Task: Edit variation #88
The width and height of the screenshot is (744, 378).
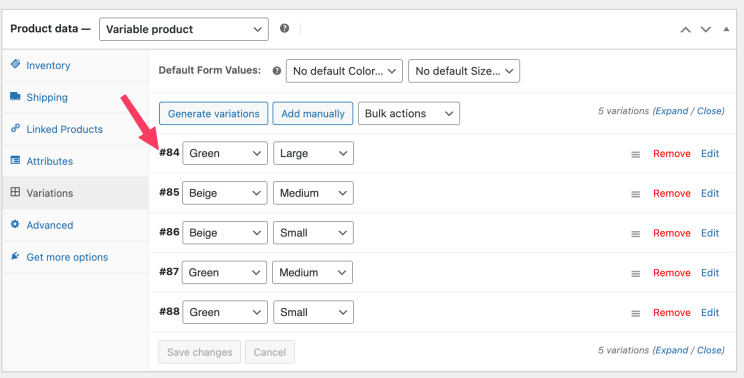Action: pyautogui.click(x=710, y=313)
